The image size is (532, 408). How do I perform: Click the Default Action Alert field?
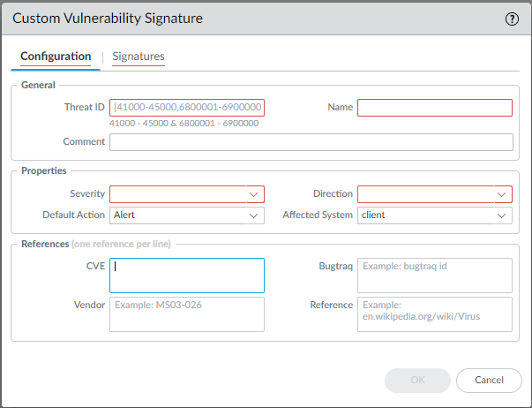tap(176, 215)
